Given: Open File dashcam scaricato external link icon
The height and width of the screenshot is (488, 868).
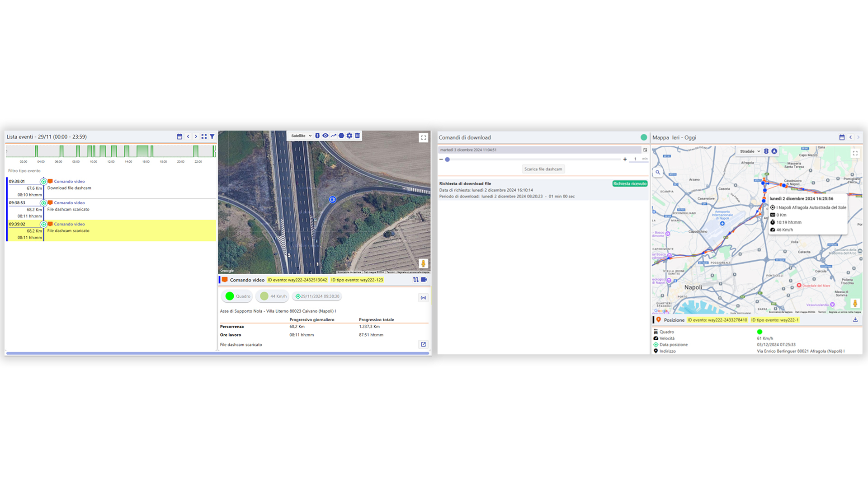Looking at the screenshot, I should click(x=424, y=344).
